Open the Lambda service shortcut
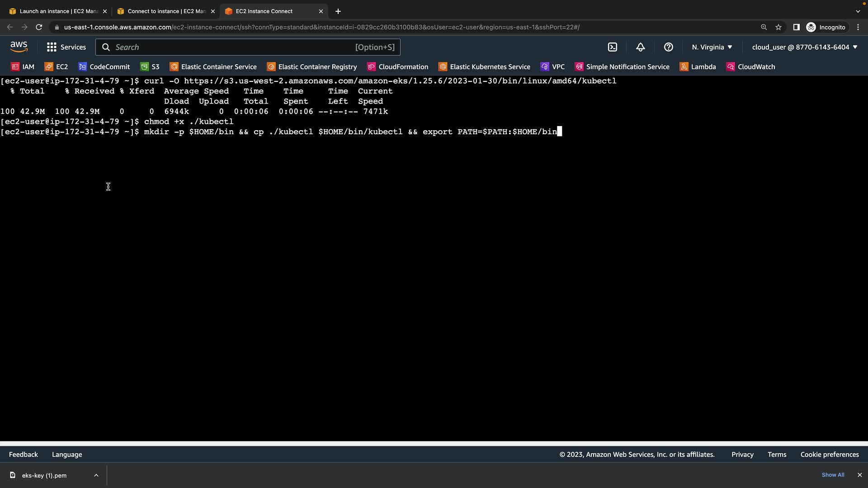 point(698,67)
